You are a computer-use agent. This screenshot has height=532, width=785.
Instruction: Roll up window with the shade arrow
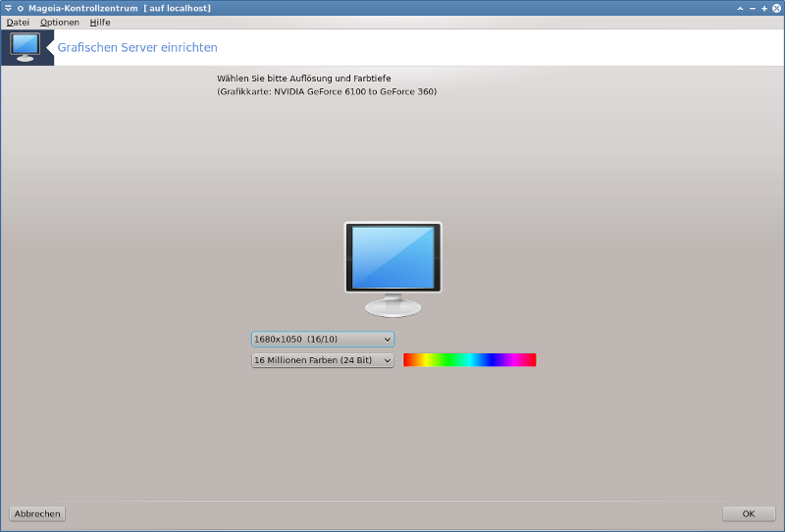pos(740,8)
